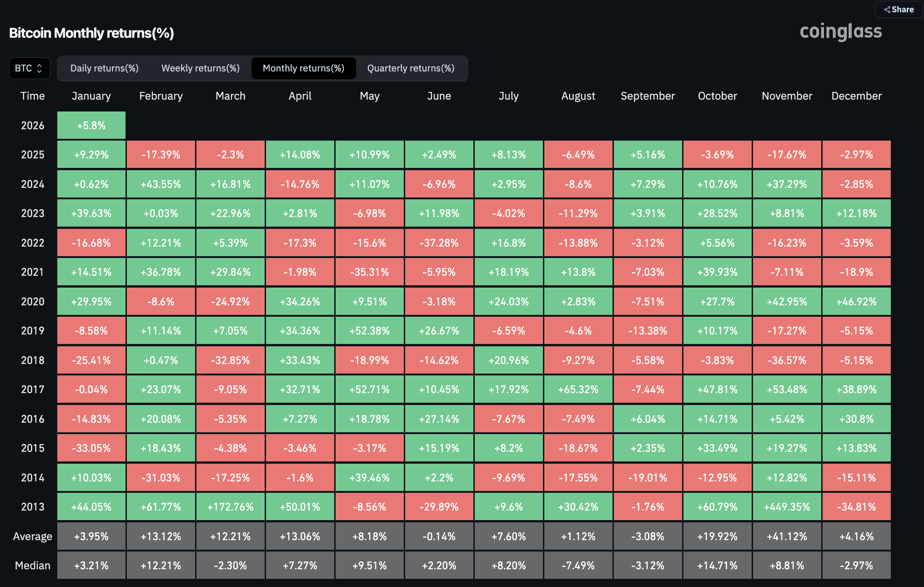
Task: Click the Share button
Action: (899, 10)
